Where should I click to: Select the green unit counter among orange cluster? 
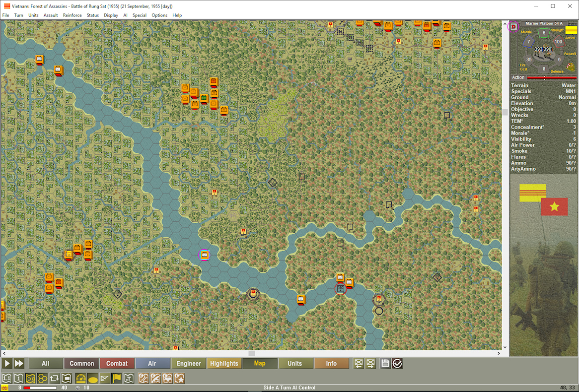[x=204, y=98]
